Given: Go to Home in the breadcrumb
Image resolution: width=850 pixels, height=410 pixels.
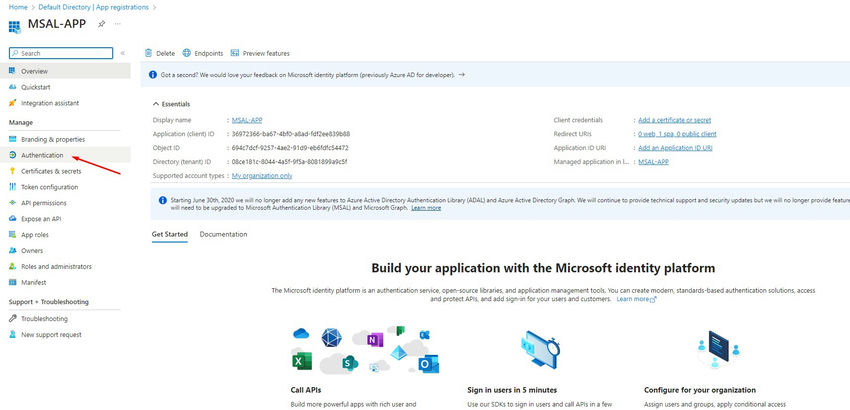Looking at the screenshot, I should pos(17,6).
